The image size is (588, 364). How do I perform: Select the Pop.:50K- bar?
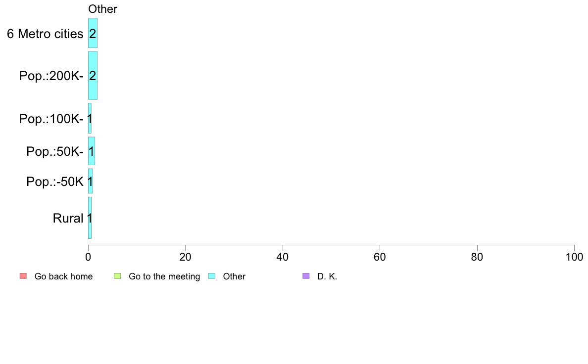92,151
